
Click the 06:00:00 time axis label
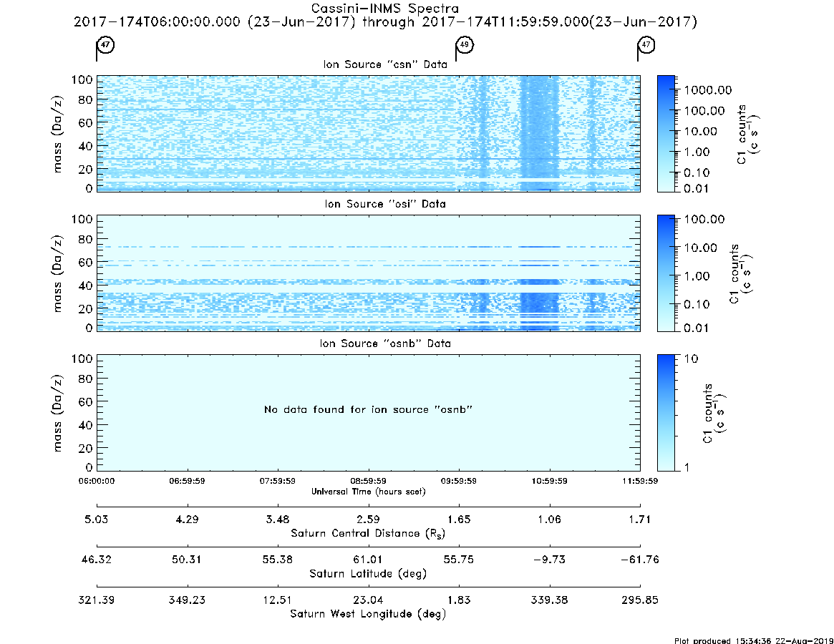tap(97, 481)
